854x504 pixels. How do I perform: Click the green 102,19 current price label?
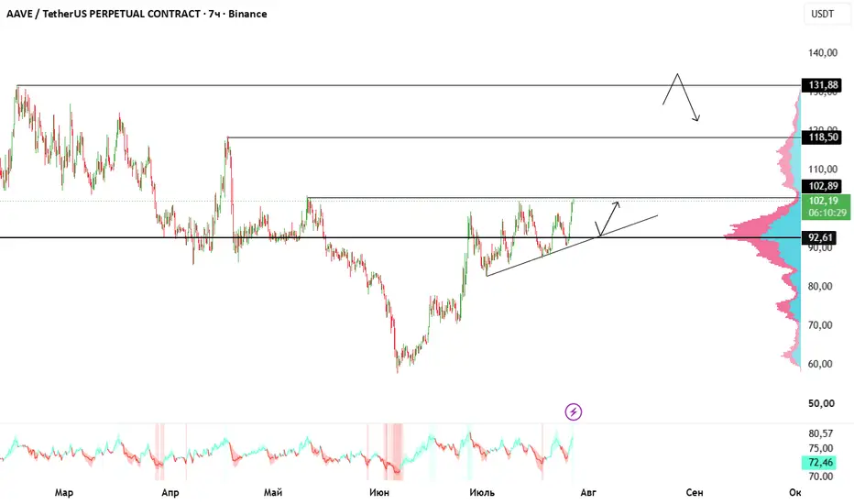827,206
